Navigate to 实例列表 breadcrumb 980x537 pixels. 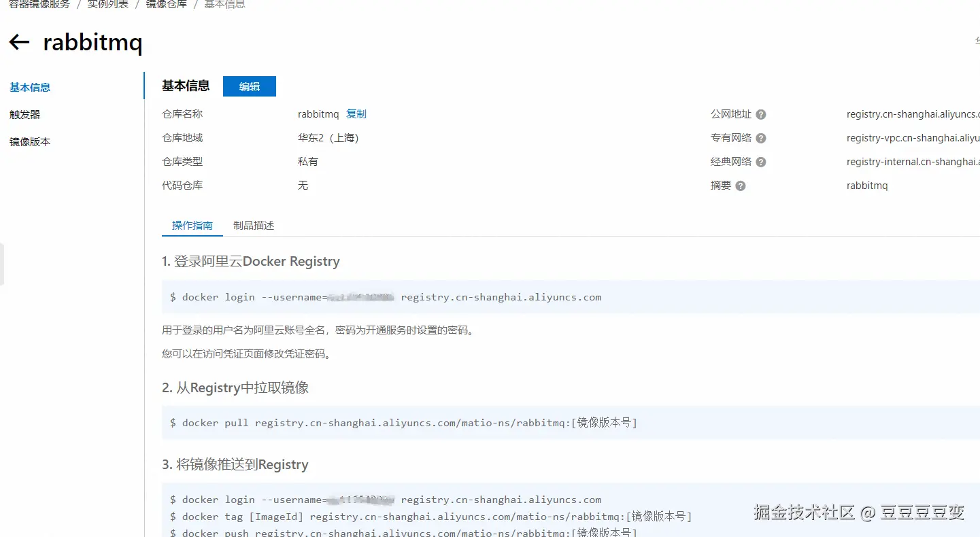(x=108, y=5)
